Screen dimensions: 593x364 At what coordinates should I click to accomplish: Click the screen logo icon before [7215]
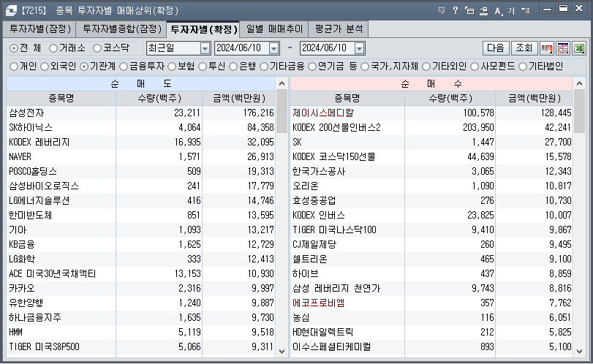tap(11, 10)
